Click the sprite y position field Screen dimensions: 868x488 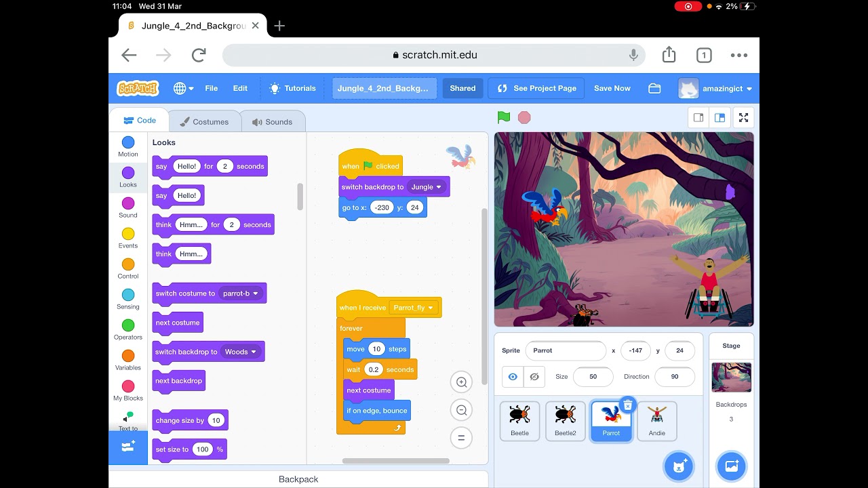pos(679,350)
